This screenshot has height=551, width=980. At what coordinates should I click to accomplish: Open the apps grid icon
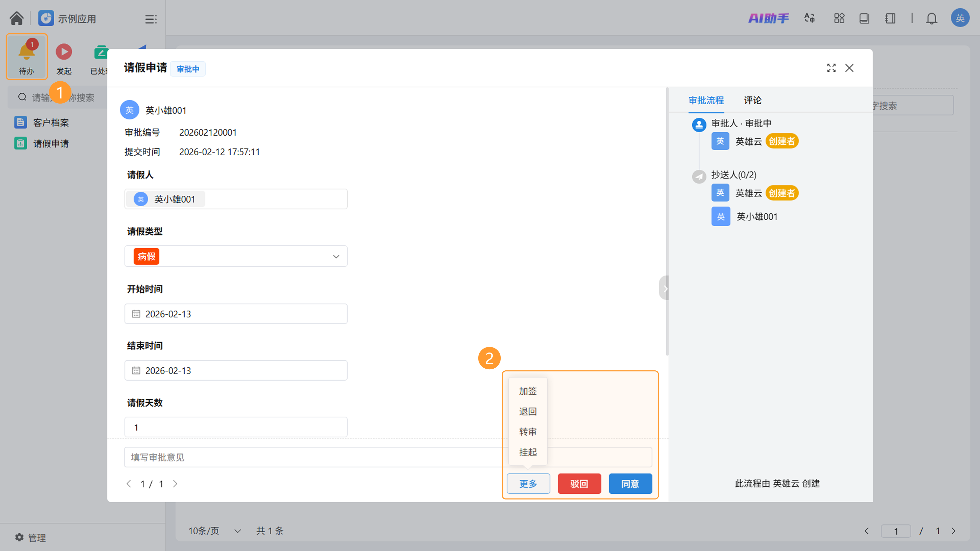tap(839, 18)
